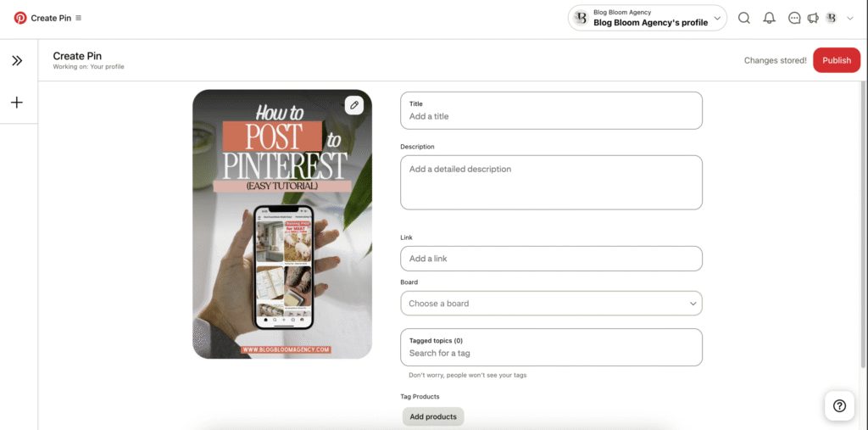Open the Blog Bloom Agency profile switcher

(647, 18)
